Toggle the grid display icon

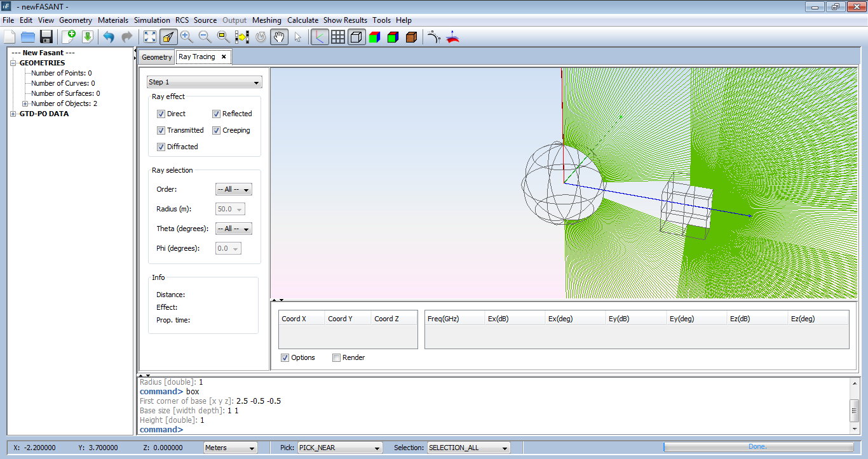coord(338,37)
